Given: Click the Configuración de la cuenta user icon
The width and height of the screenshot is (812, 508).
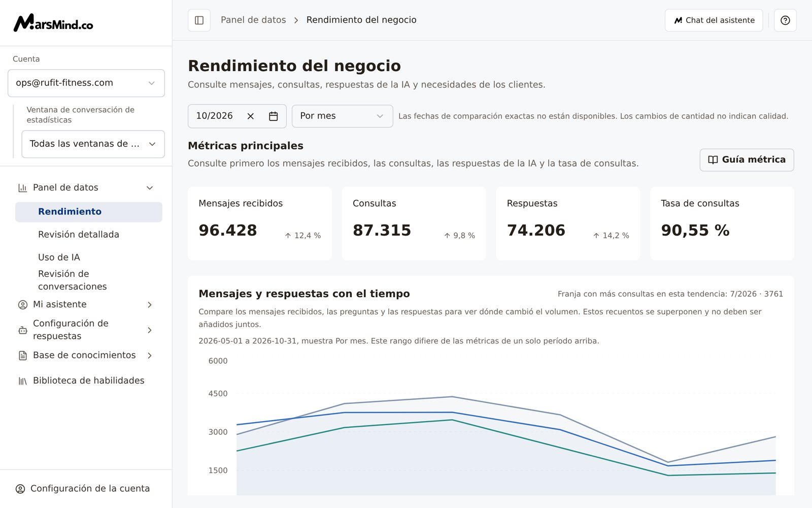Looking at the screenshot, I should click(20, 489).
